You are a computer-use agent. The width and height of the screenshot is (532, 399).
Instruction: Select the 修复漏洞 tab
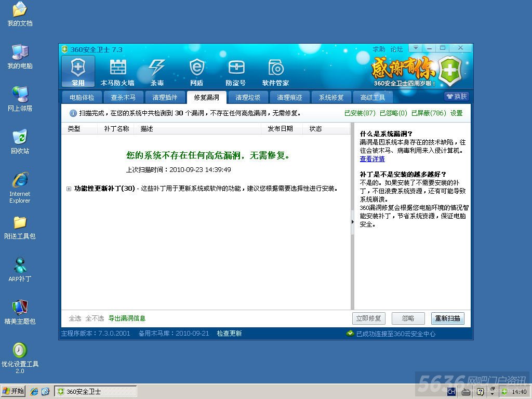tap(206, 97)
